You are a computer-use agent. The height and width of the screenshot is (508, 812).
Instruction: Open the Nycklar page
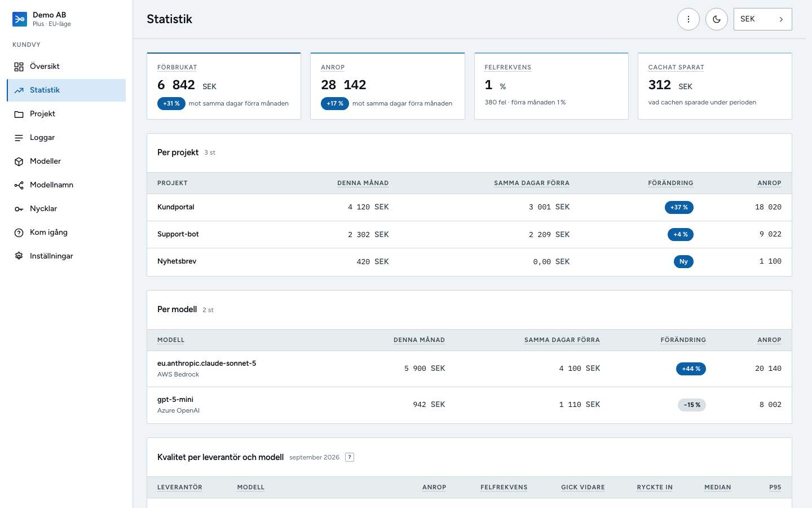click(67, 209)
